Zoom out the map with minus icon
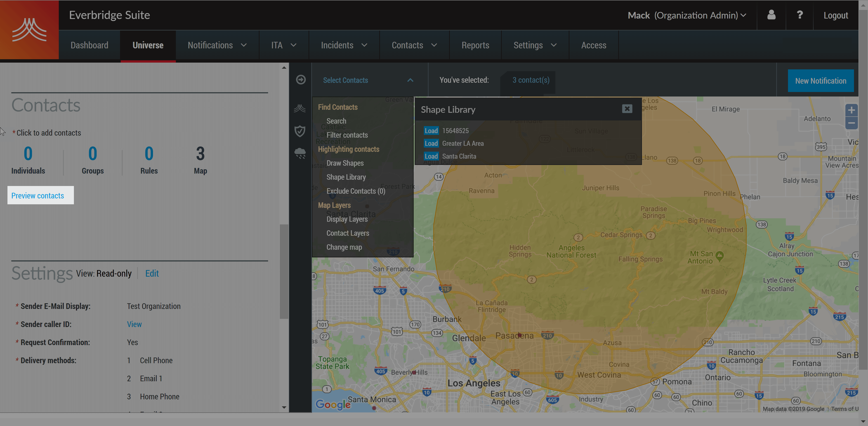868x426 pixels. pos(851,123)
